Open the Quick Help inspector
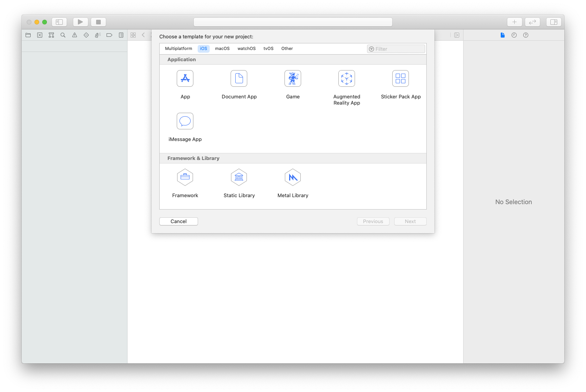This screenshot has width=586, height=392. click(x=526, y=35)
